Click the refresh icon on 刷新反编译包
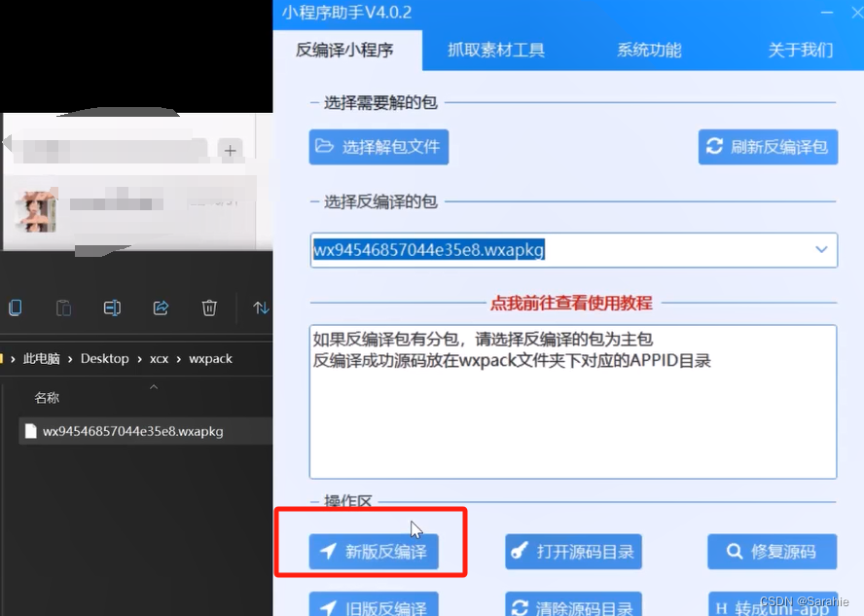The height and width of the screenshot is (616, 864). coord(714,146)
